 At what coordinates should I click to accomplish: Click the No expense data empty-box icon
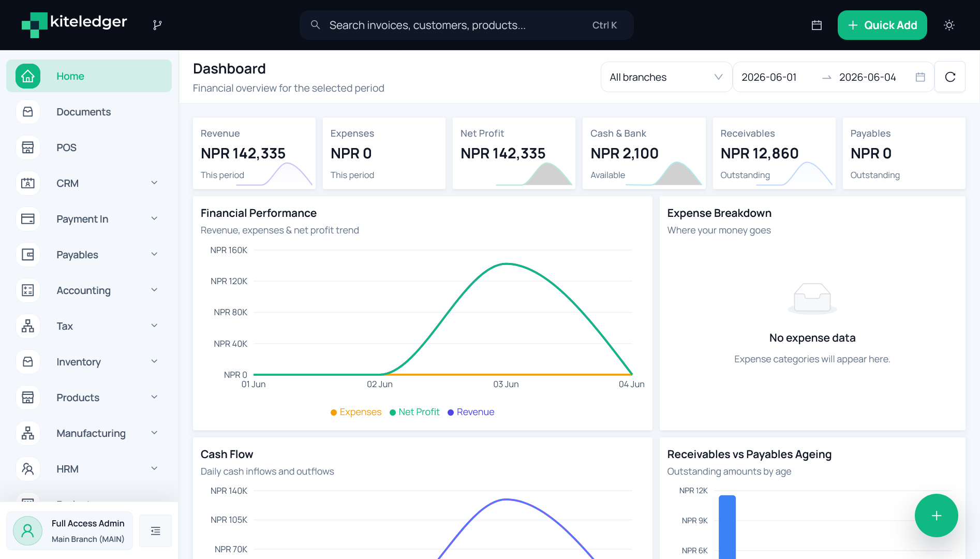812,299
